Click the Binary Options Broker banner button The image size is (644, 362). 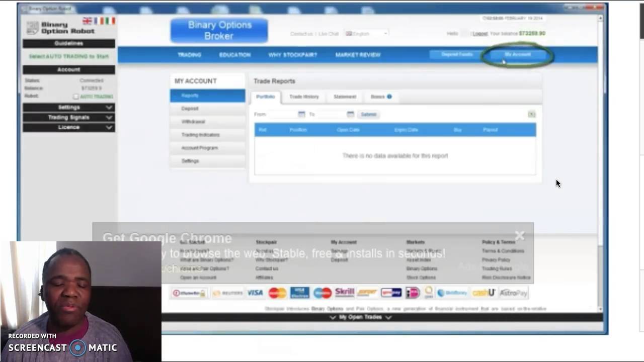pyautogui.click(x=219, y=30)
